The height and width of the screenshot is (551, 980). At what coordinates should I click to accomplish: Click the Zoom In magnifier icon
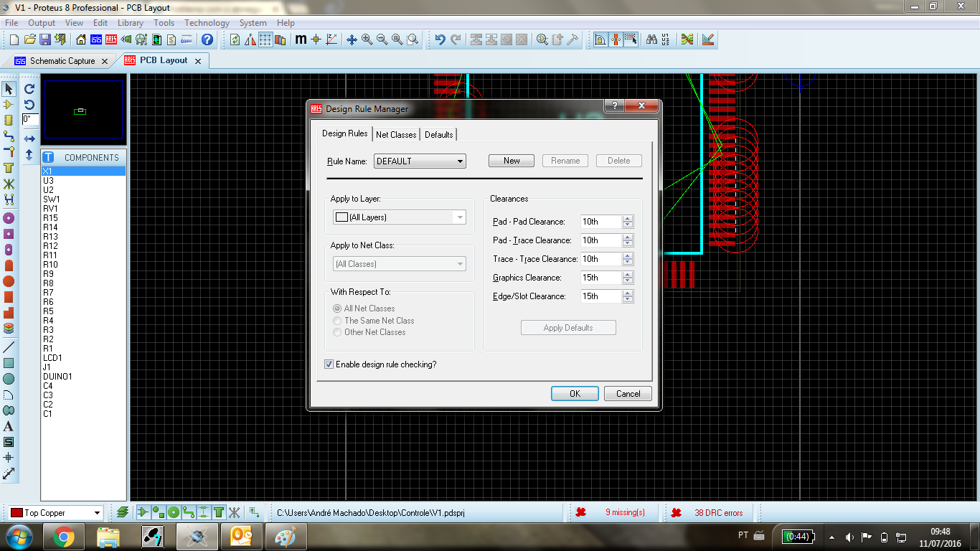[x=367, y=39]
